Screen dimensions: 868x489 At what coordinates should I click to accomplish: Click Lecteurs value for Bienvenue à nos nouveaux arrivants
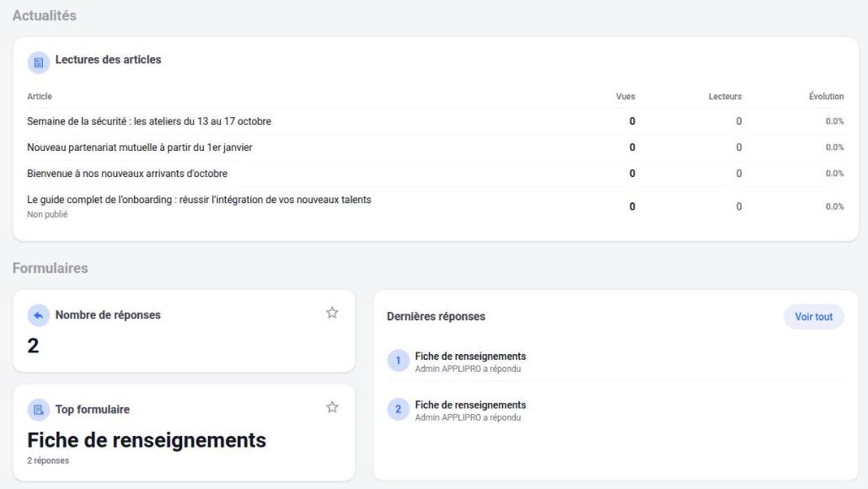point(739,174)
